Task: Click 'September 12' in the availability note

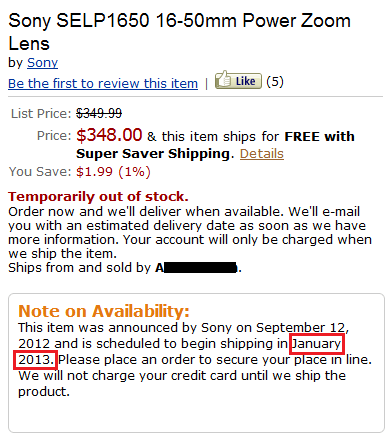Action: pyautogui.click(x=301, y=328)
